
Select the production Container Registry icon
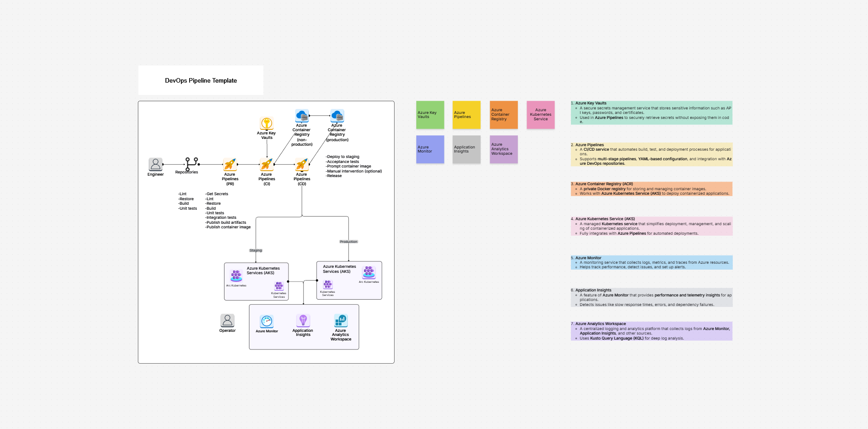pos(337,116)
